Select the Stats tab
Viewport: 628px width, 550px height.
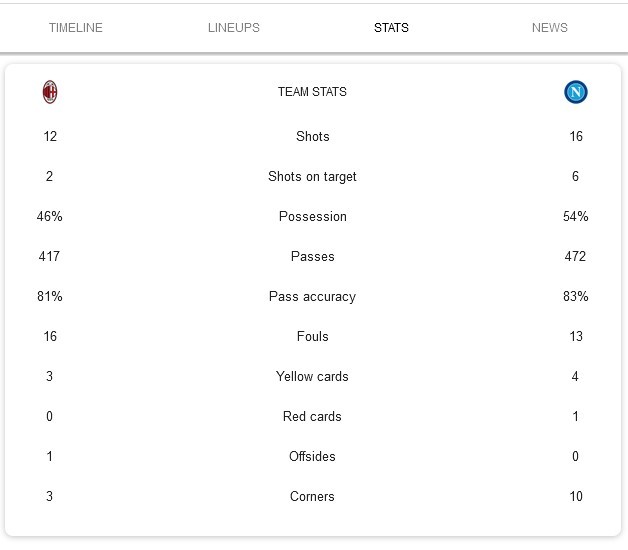click(391, 28)
